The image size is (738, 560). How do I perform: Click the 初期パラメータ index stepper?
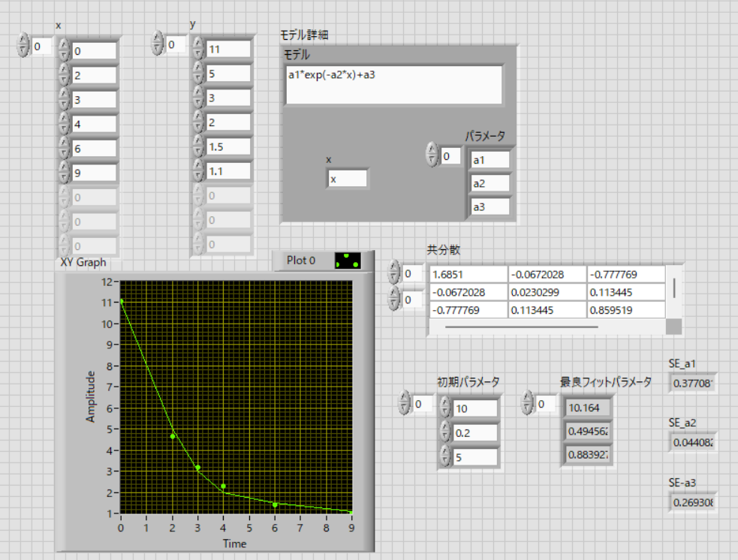tap(405, 404)
